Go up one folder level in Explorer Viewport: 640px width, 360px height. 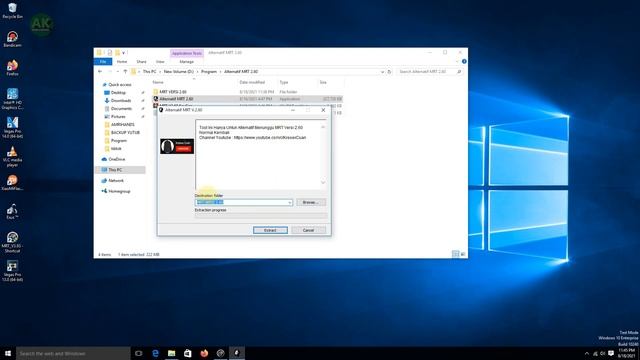[125, 71]
